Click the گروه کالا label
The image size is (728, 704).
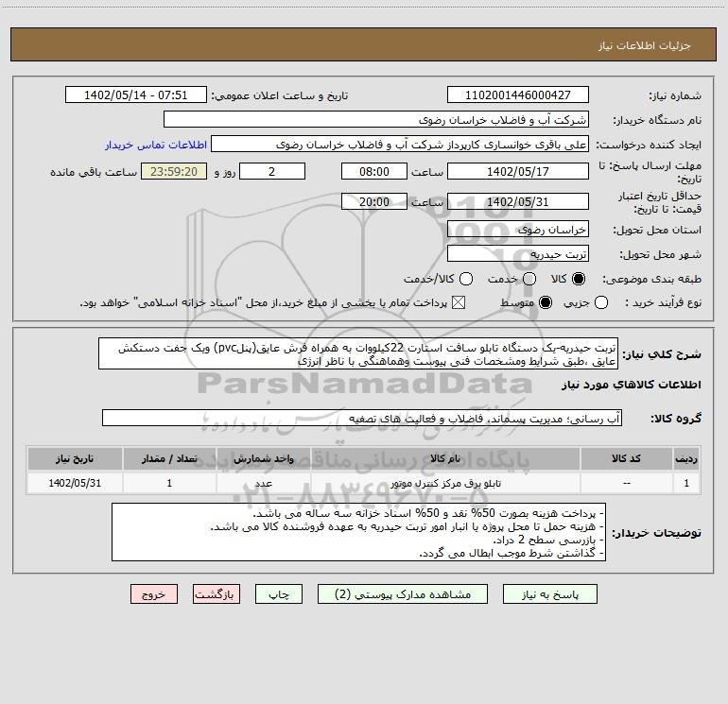[x=676, y=419]
